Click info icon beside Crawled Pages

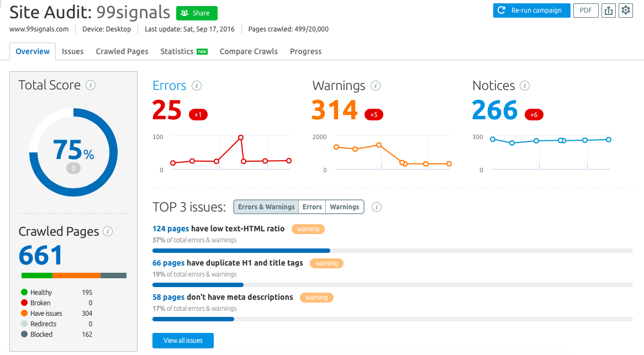coord(108,231)
